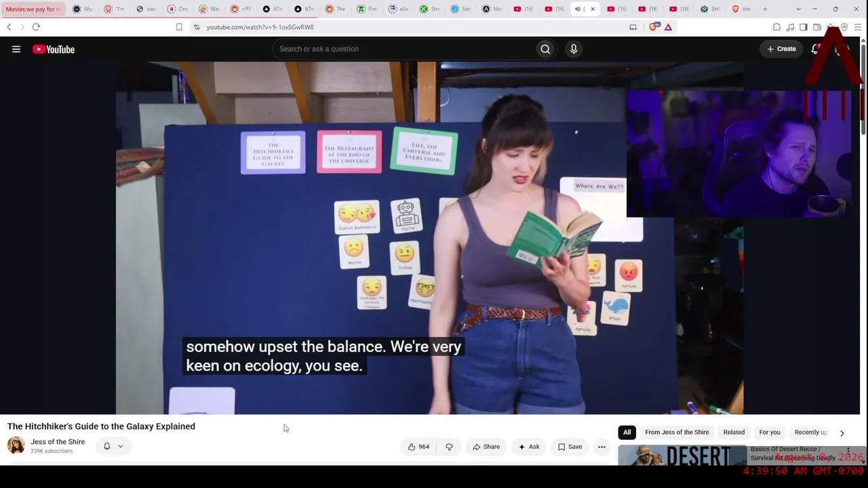Toggle the subscription notification bell for Jess of the Shire
Viewport: 868px width, 488px height.
point(113,446)
